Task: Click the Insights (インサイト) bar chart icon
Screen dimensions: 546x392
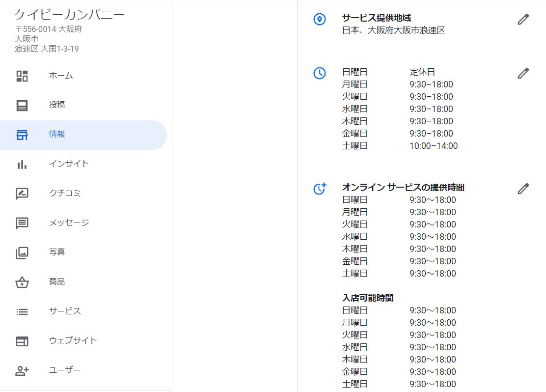Action: [x=22, y=165]
